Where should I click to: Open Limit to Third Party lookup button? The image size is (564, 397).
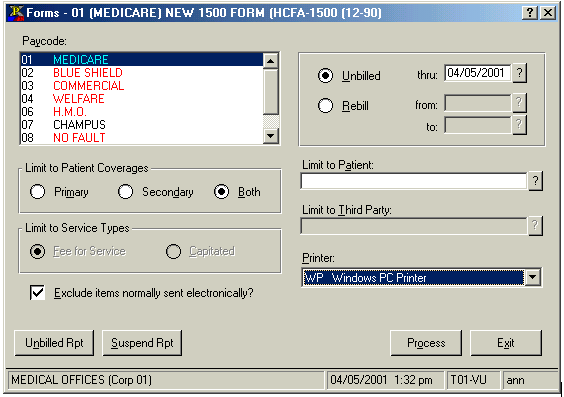[x=535, y=226]
